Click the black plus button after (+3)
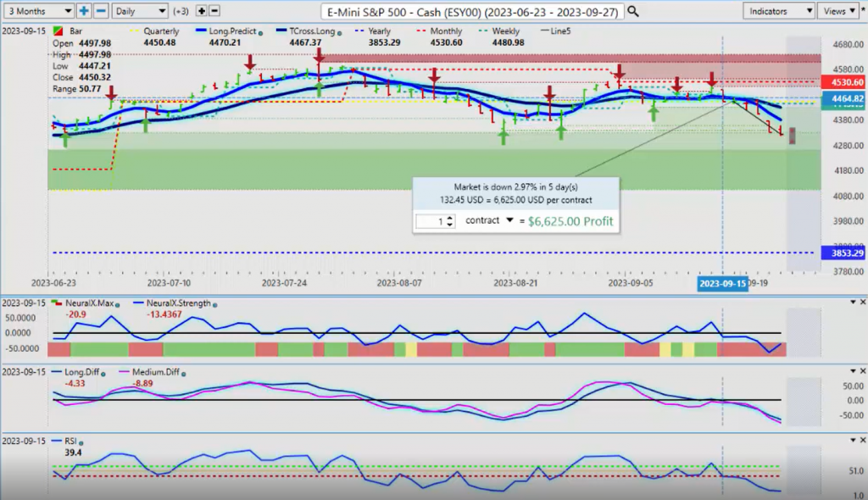The width and height of the screenshot is (868, 500). [x=202, y=11]
